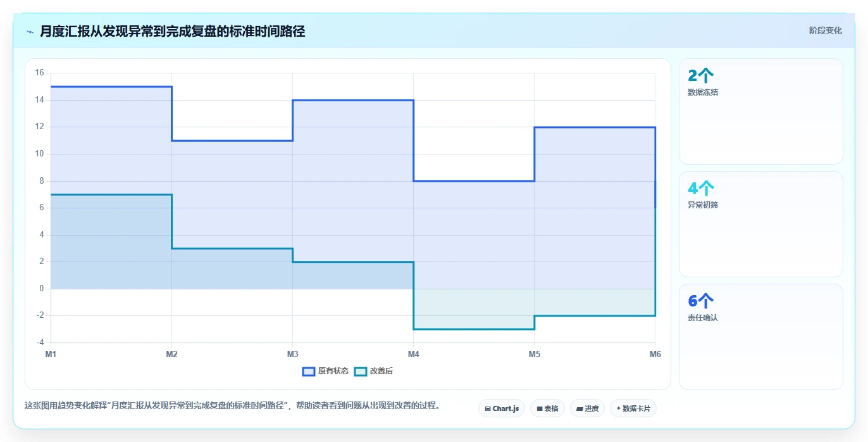Click the M1 x-axis label
This screenshot has width=868, height=442.
[x=51, y=354]
